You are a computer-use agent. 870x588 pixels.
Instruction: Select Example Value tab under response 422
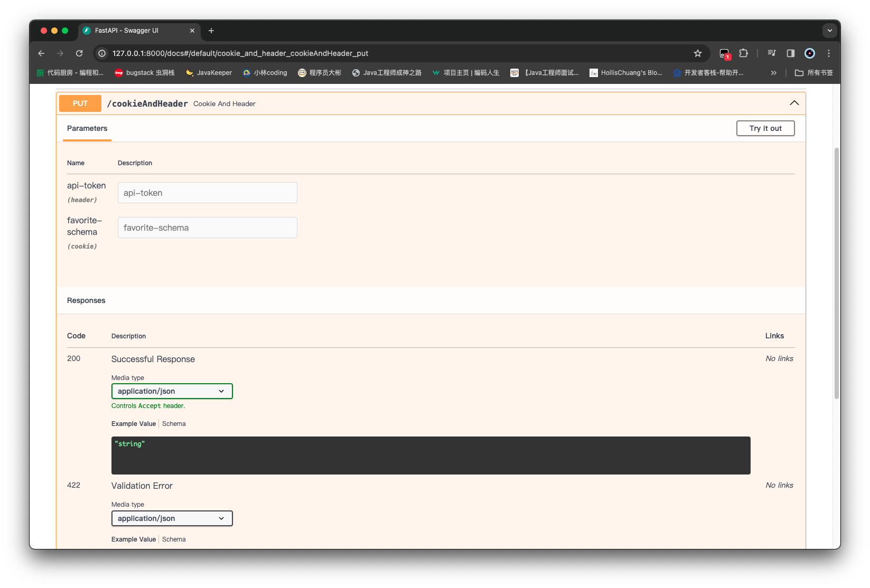point(134,539)
